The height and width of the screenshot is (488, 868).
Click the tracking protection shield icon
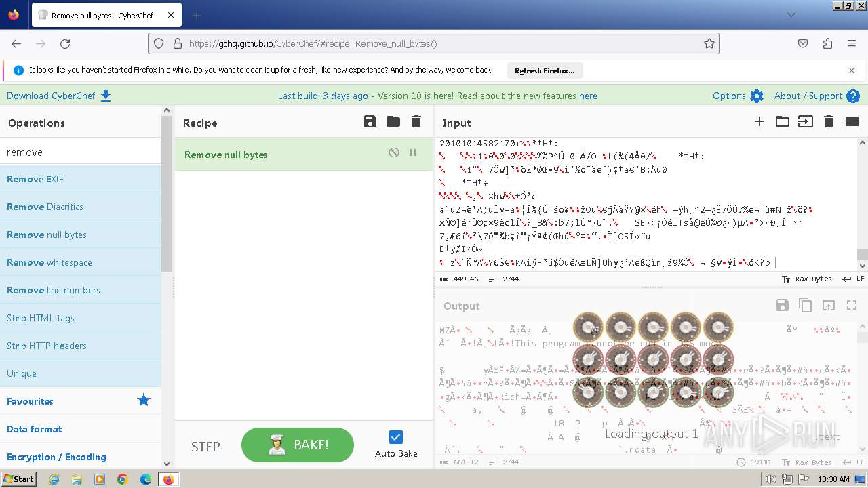tap(159, 43)
